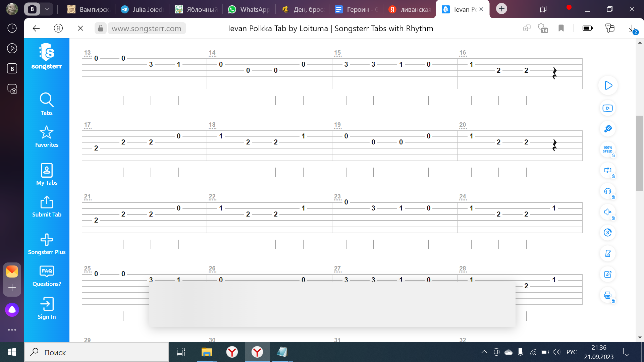The width and height of the screenshot is (644, 362).
Task: Stop loading the page
Action: click(x=80, y=28)
